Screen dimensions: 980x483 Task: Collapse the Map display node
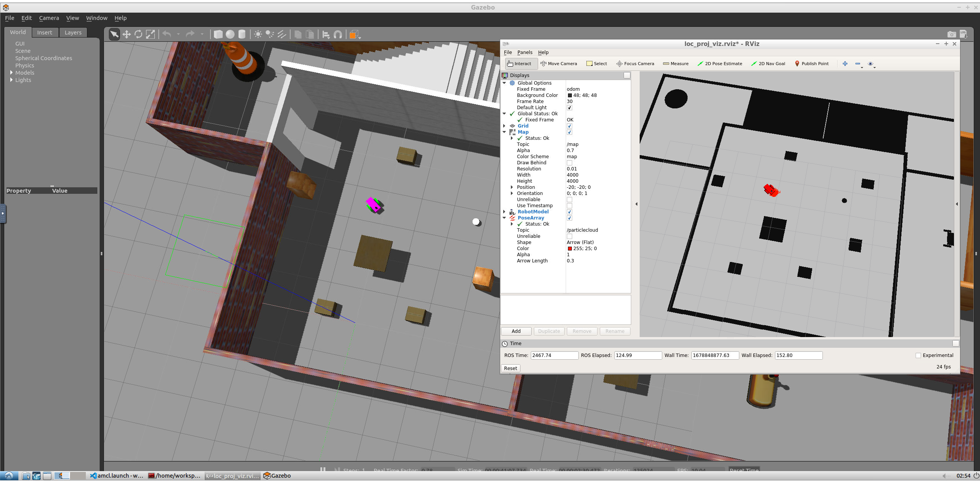(504, 132)
